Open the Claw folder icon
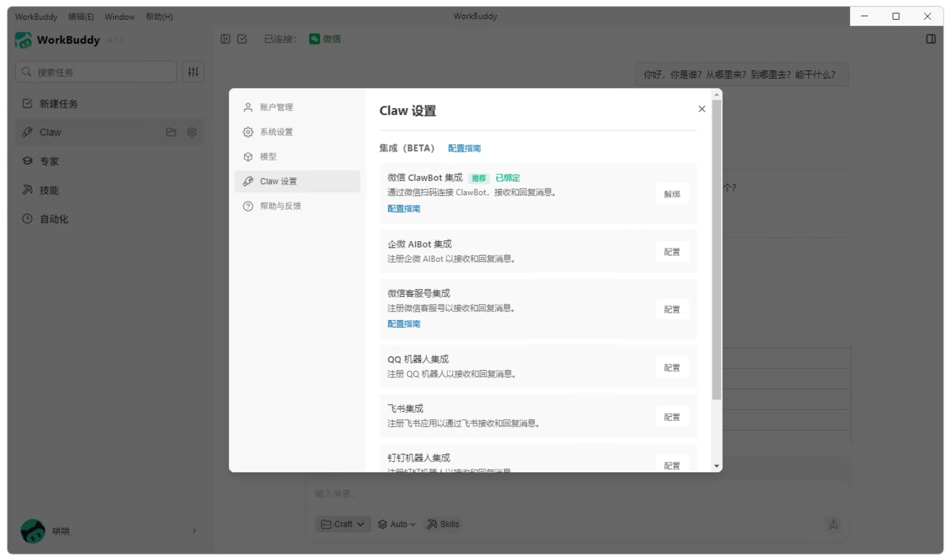 coord(171,132)
